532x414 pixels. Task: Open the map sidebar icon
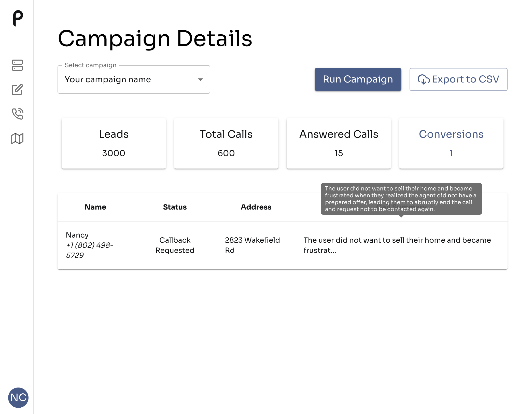[x=17, y=139]
